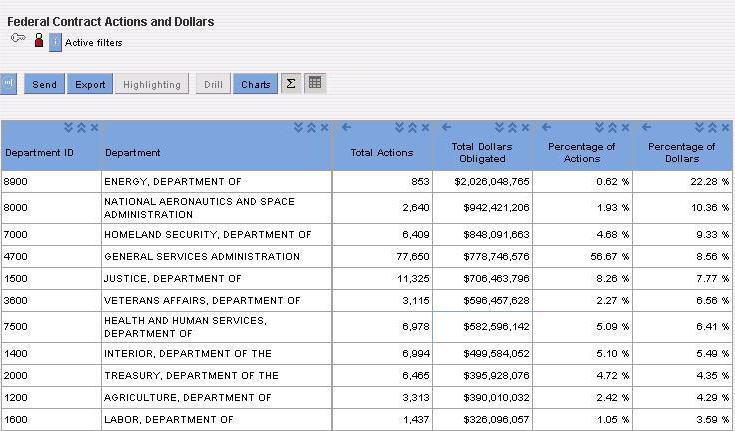
Task: Click Department ID 8900 cell
Action: pos(51,181)
